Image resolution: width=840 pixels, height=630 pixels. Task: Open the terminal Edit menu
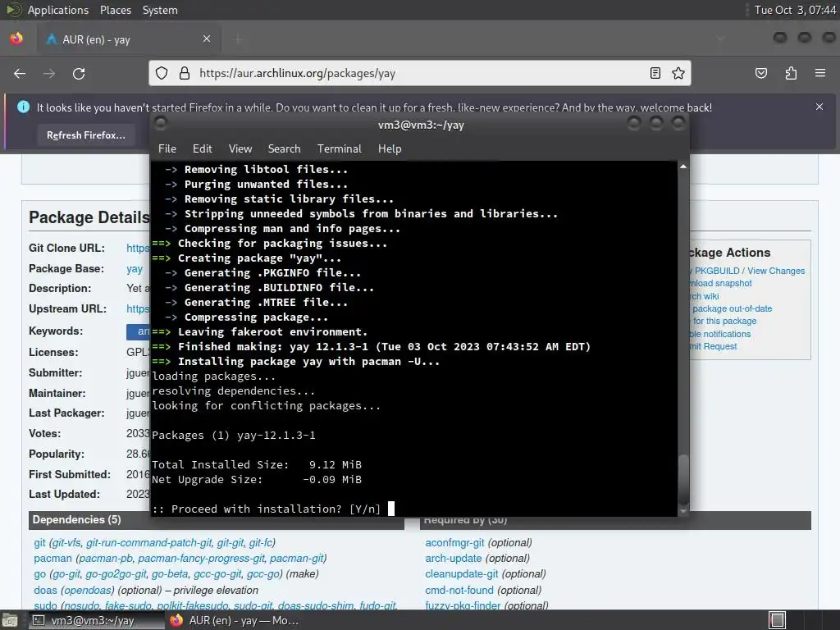pos(202,149)
